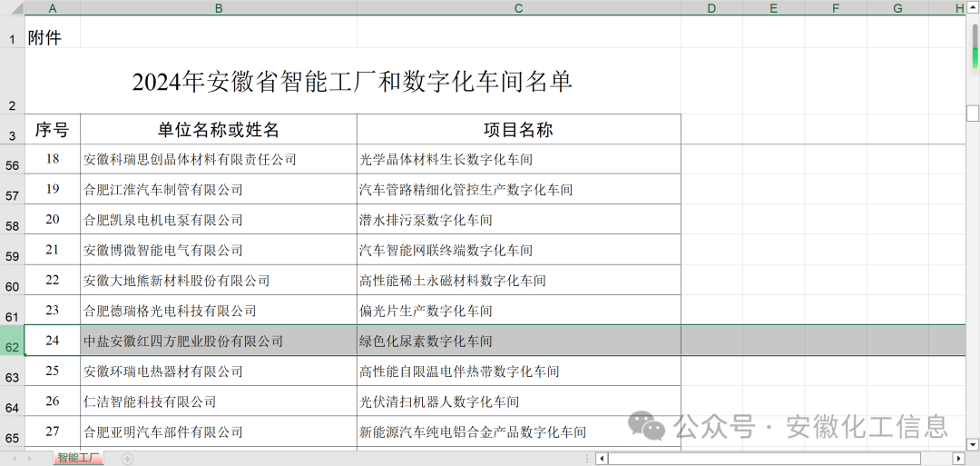Viewport: 980px width, 466px height.
Task: Click cell 安徽大地熊新材料股份有限公司
Action: coord(219,280)
